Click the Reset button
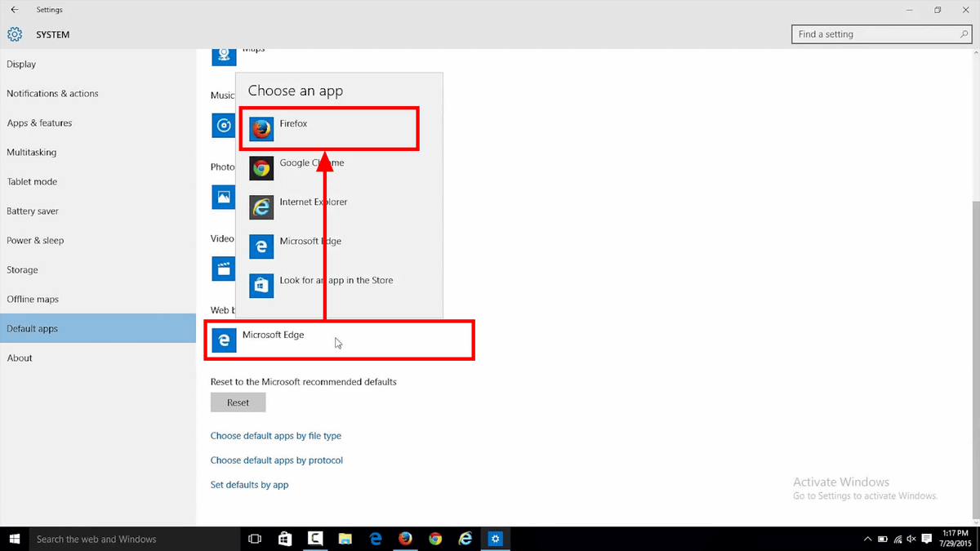Viewport: 980px width, 551px height. coord(238,402)
